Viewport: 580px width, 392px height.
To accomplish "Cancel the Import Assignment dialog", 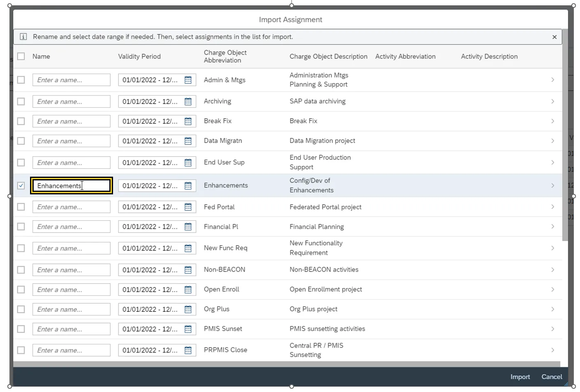I will coord(551,377).
